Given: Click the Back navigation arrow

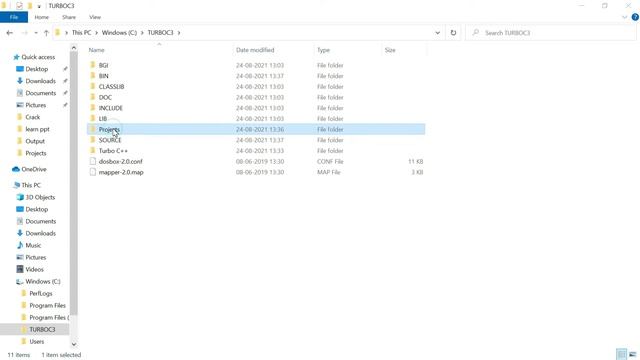Looking at the screenshot, I should 10,33.
